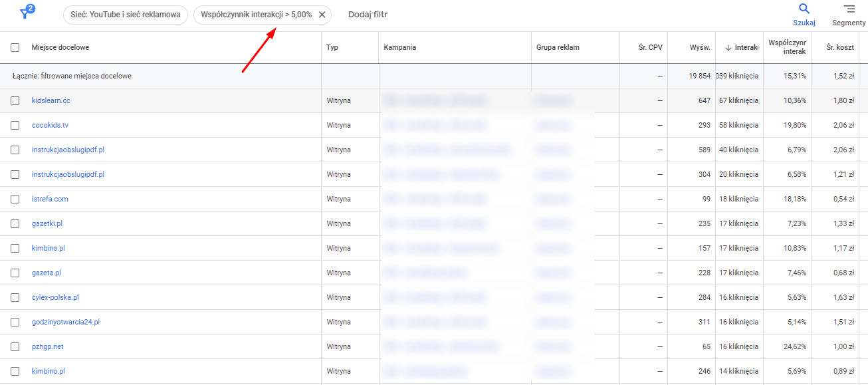
Task: Select the 67 kliknięcia cell
Action: point(738,100)
